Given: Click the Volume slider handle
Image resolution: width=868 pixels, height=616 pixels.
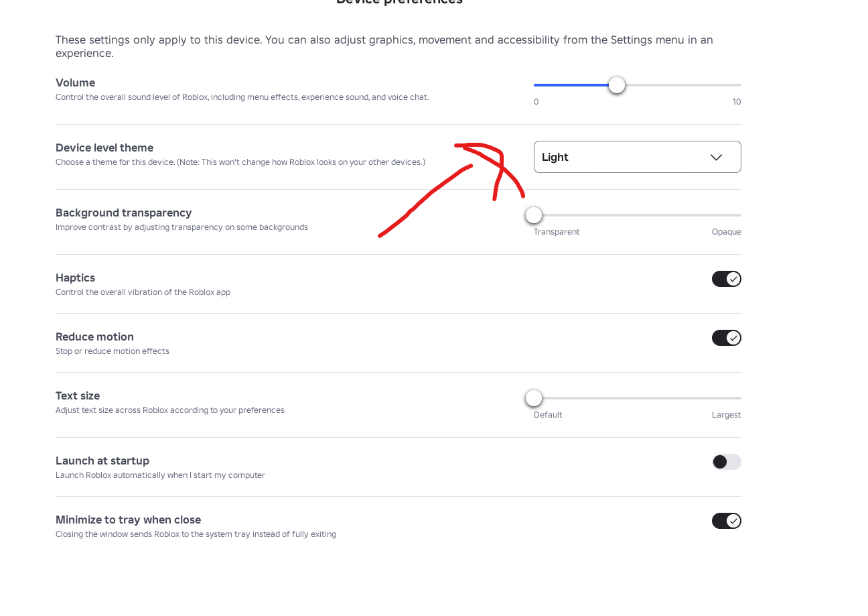Looking at the screenshot, I should tap(617, 85).
